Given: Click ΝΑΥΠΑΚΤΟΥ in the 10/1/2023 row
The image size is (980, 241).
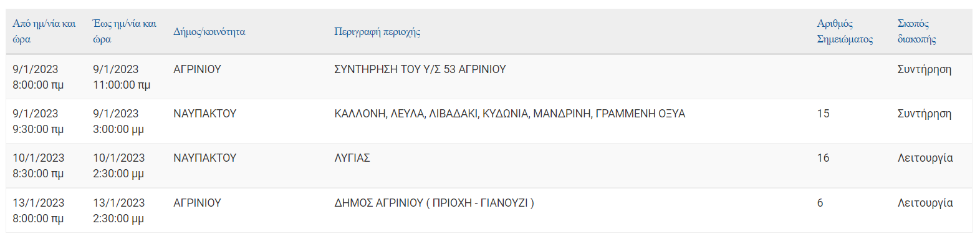Looking at the screenshot, I should [x=204, y=158].
